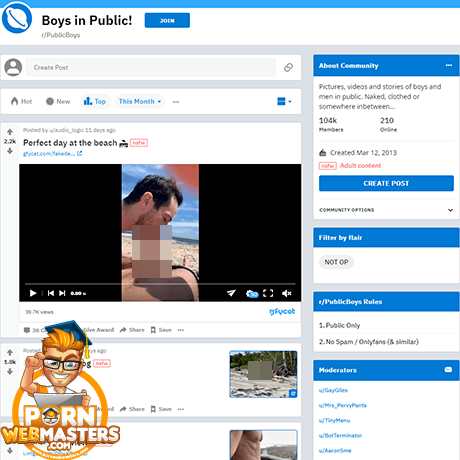Play the gfycat video
The image size is (460, 460).
33,293
